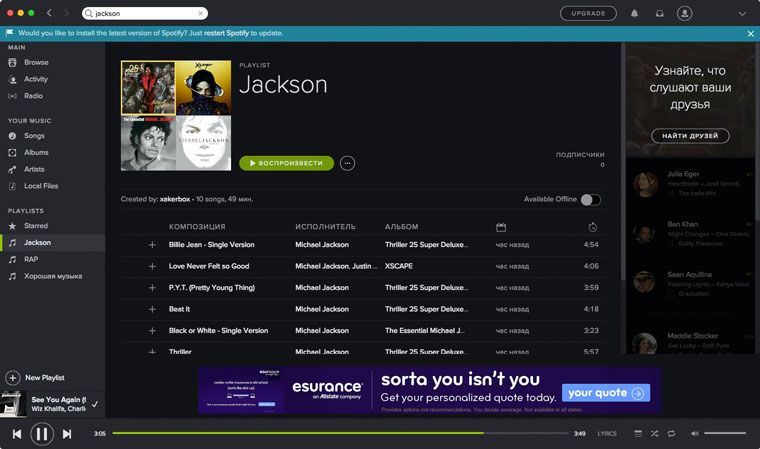Open XSCAPE album link
The image size is (760, 449).
point(399,266)
